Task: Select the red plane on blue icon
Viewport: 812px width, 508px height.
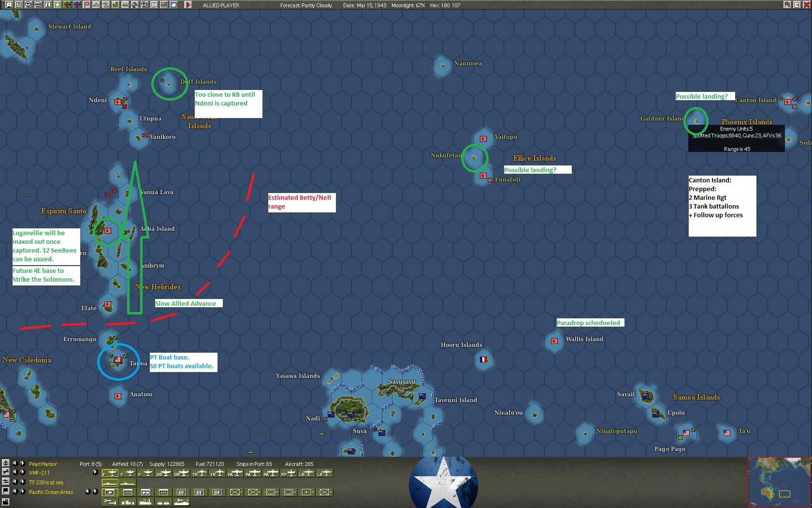Action: tap(77, 5)
